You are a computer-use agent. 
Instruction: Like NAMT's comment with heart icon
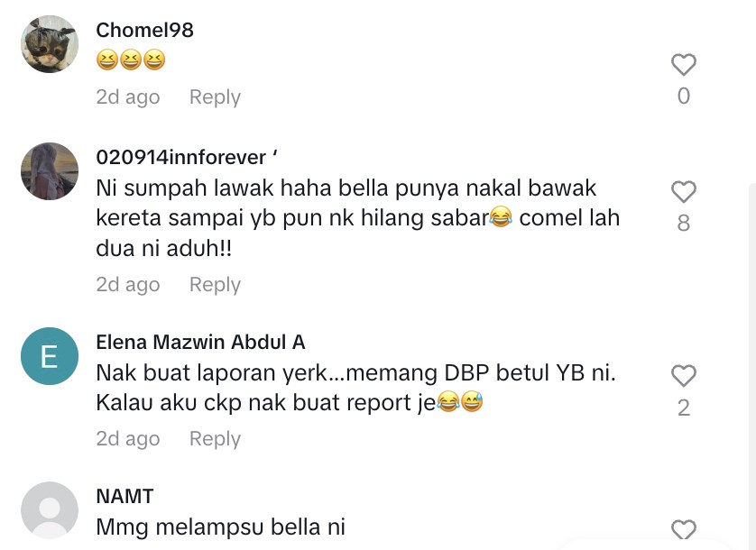click(684, 530)
